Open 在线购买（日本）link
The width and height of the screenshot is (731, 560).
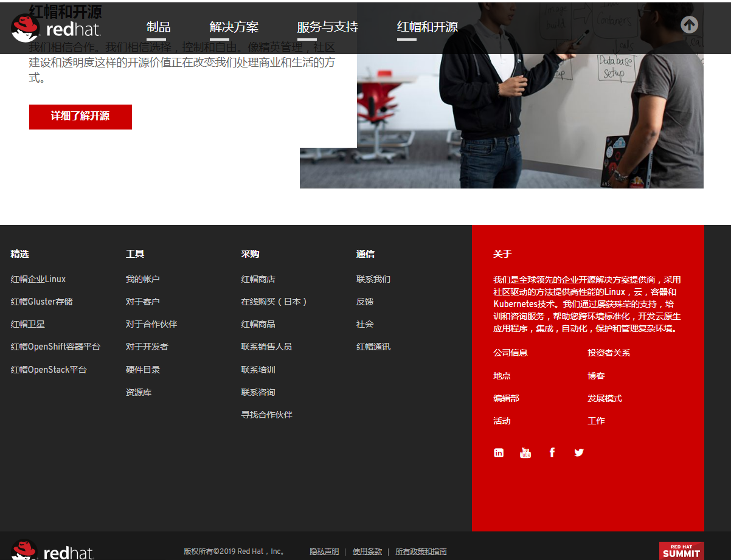pyautogui.click(x=274, y=302)
